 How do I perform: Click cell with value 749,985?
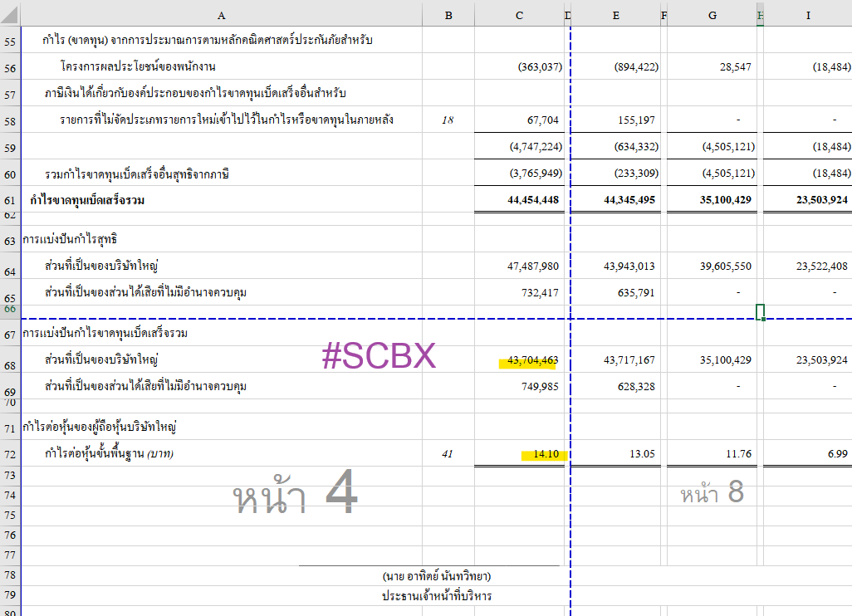click(x=540, y=387)
